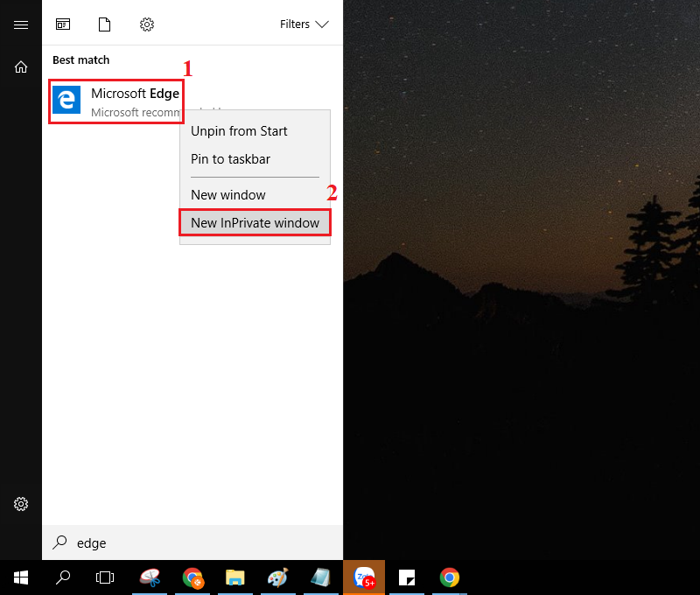700x595 pixels.
Task: Filter results by Apps icon
Action: 63,24
